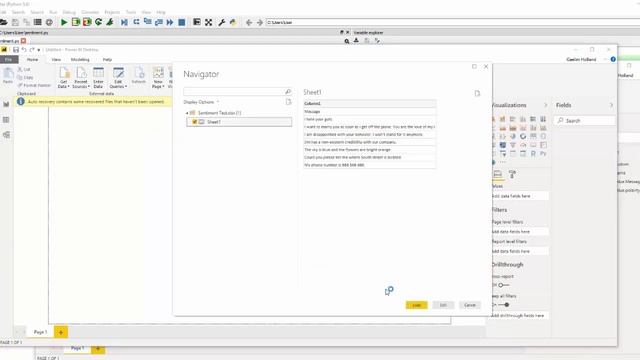Click Spyder's Fullscreen mode icon
Screen dimensions: 640x360
coord(209,22)
